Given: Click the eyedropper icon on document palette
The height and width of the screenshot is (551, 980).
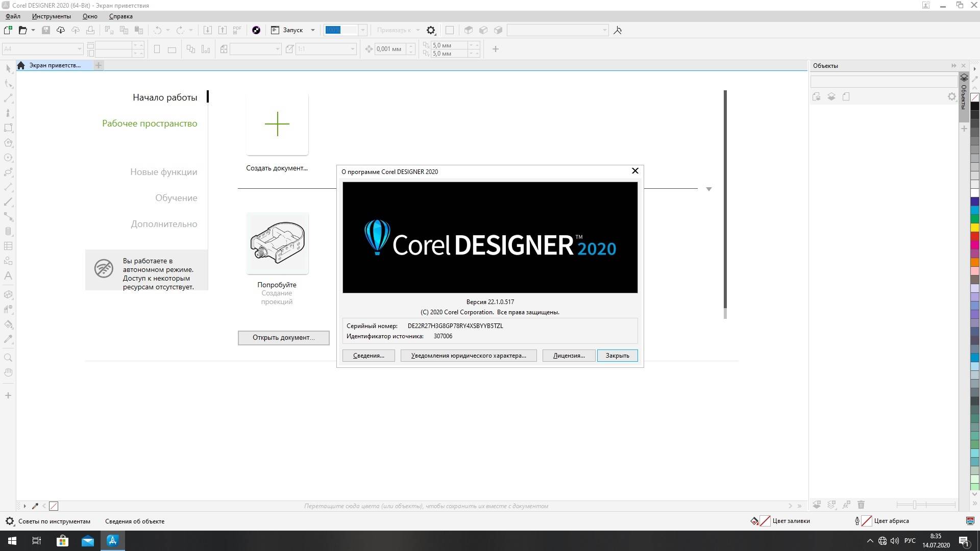Looking at the screenshot, I should (x=35, y=506).
